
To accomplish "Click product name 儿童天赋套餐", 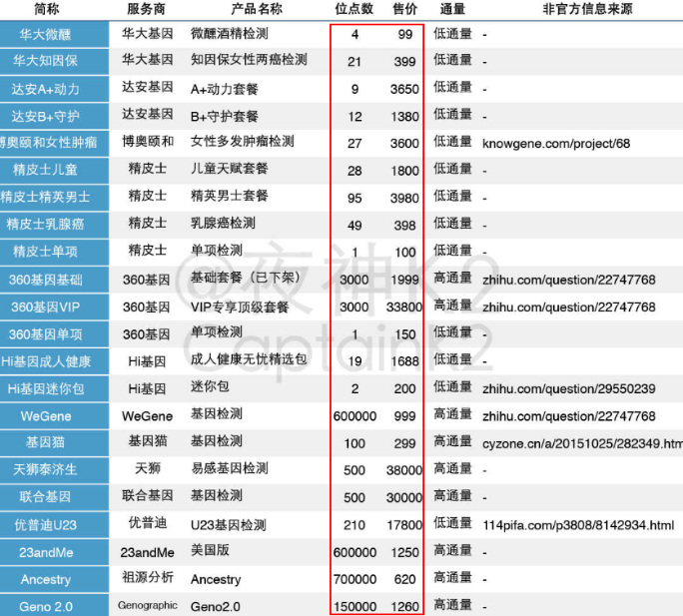I will point(229,169).
